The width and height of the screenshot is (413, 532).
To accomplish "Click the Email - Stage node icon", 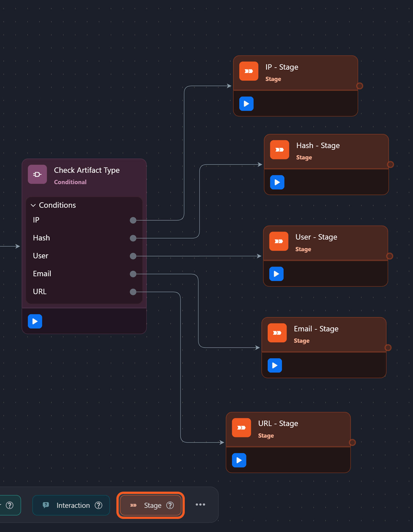I will tap(277, 333).
